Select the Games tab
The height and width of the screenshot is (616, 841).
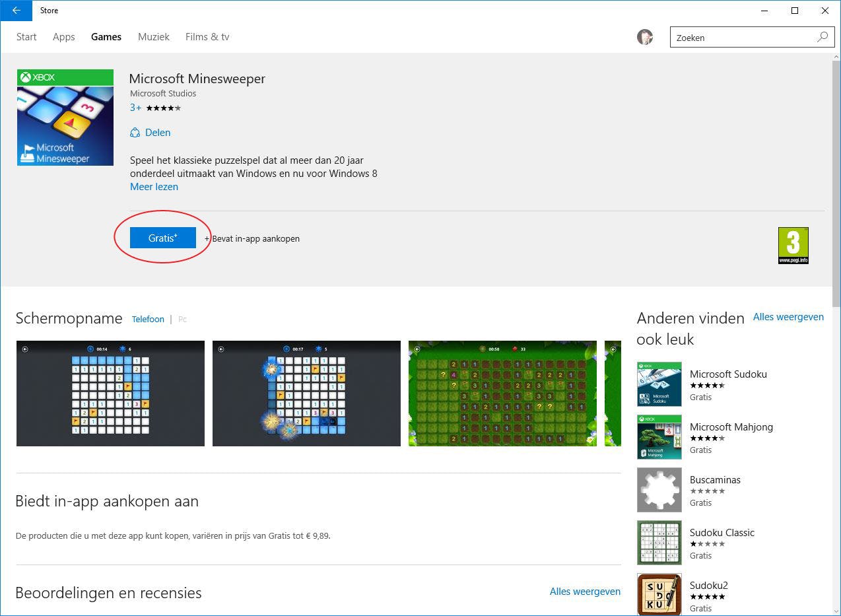106,37
